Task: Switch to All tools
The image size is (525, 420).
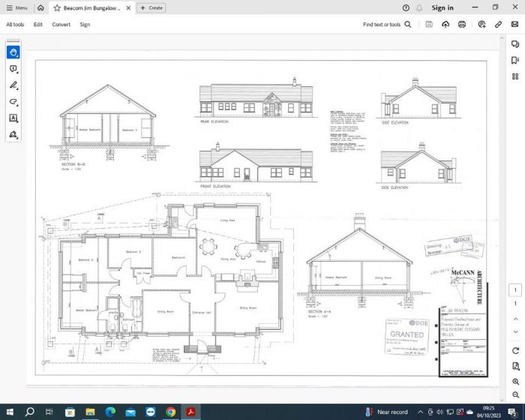Action: click(x=15, y=25)
